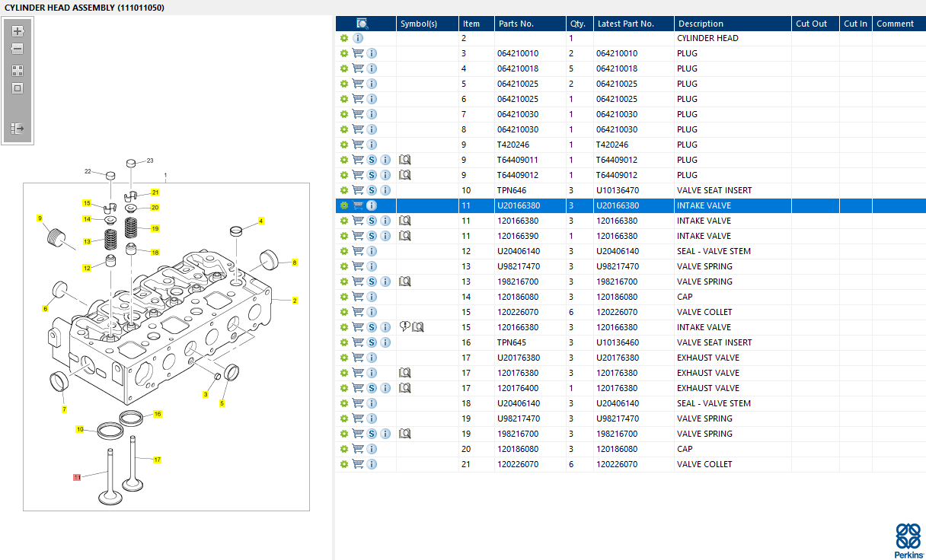Add part T420246 to cart
Image resolution: width=926 pixels, height=560 pixels.
(x=358, y=145)
